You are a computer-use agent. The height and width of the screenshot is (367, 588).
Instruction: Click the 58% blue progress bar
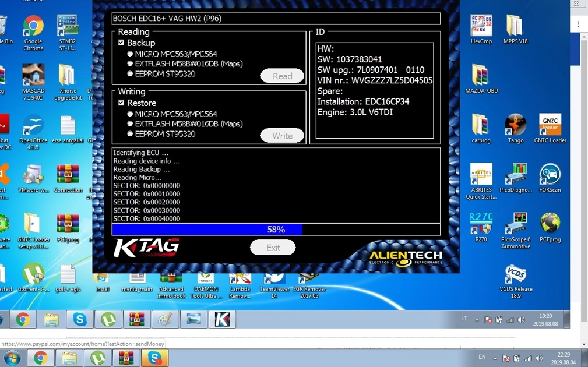[276, 229]
